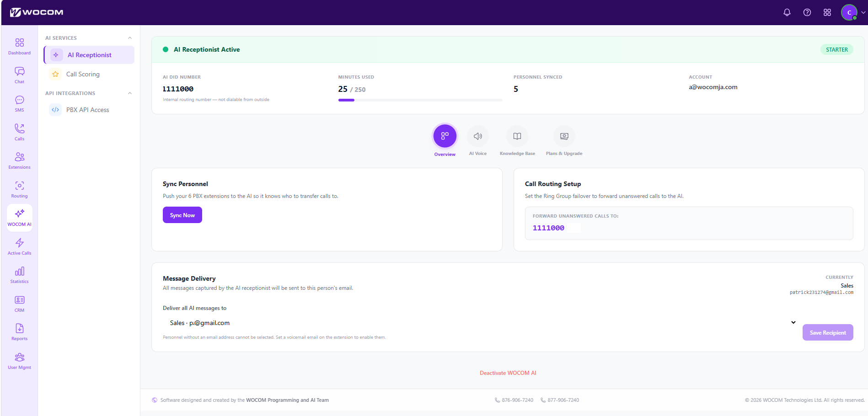Collapse the API Integrations section

point(130,93)
